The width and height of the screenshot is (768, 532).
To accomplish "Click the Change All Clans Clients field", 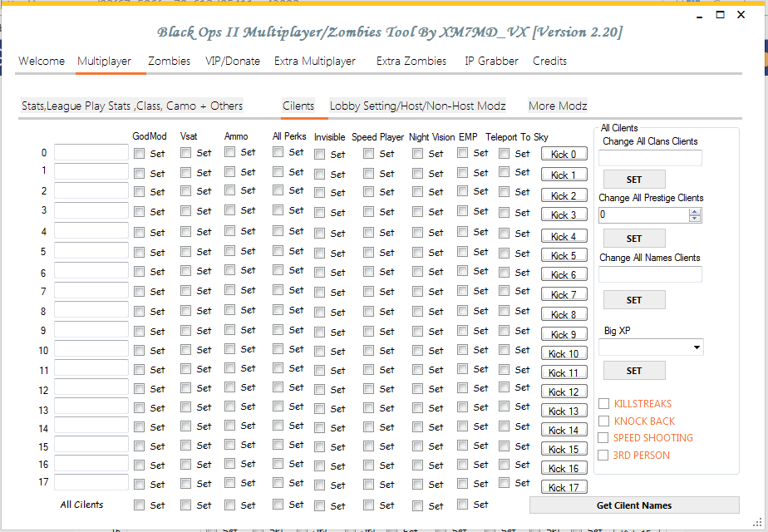I will point(651,158).
